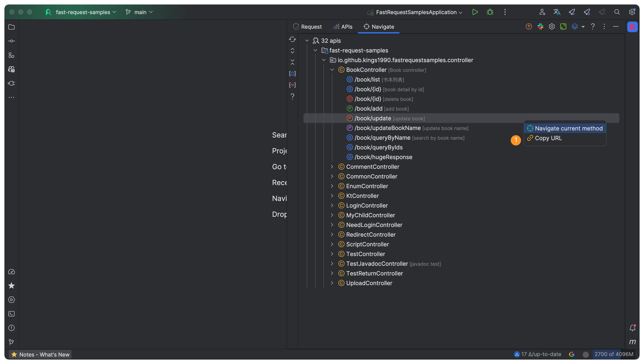The height and width of the screenshot is (364, 644).
Task: Open the Translate icon in title bar
Action: click(557, 12)
